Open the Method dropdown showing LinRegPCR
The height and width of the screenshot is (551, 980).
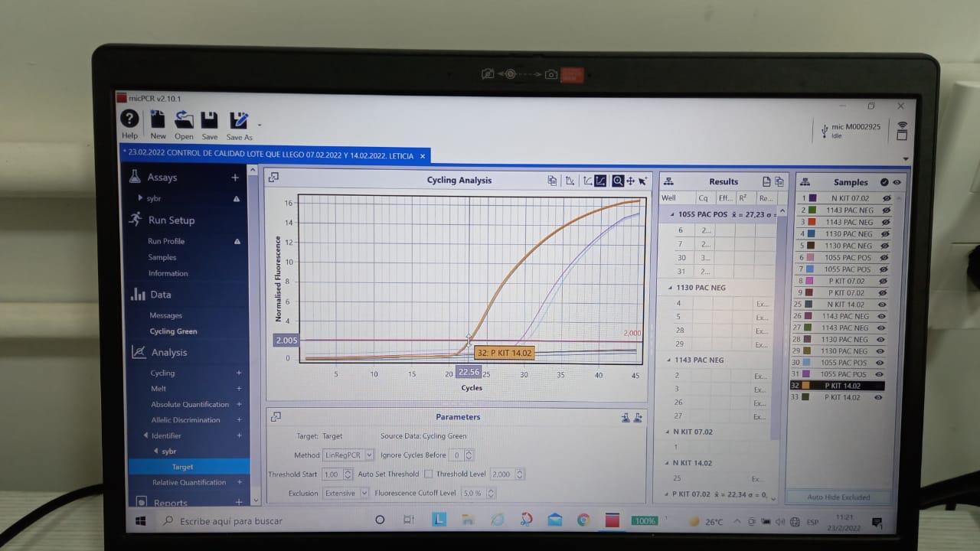tap(348, 455)
